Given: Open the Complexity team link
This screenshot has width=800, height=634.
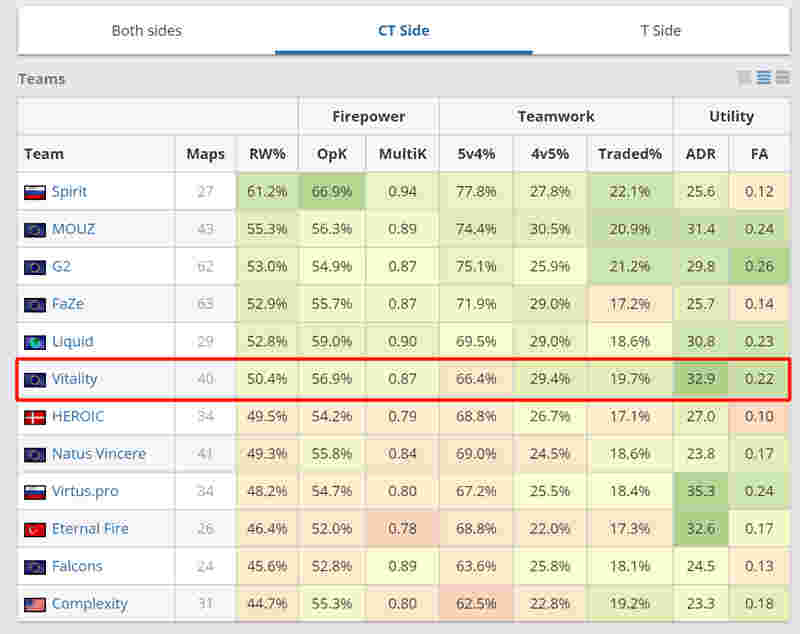Looking at the screenshot, I should click(x=90, y=604).
